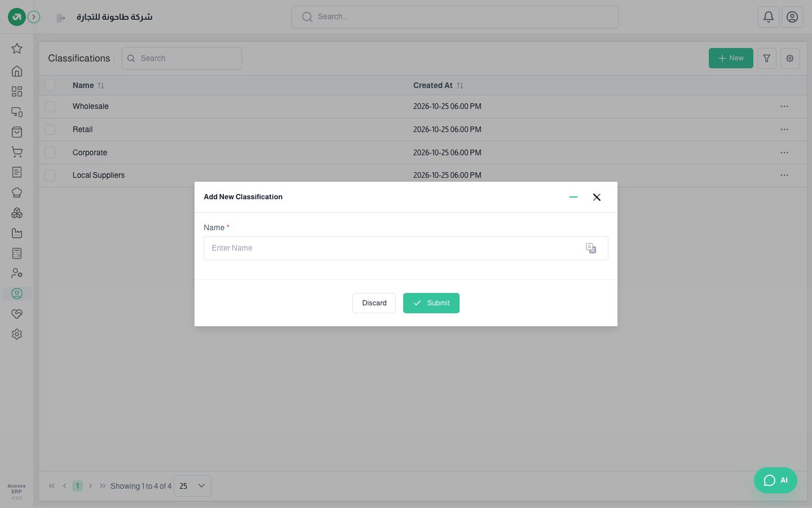Click the Classifications table search box
Viewport: 812px width, 508px height.
(182, 58)
